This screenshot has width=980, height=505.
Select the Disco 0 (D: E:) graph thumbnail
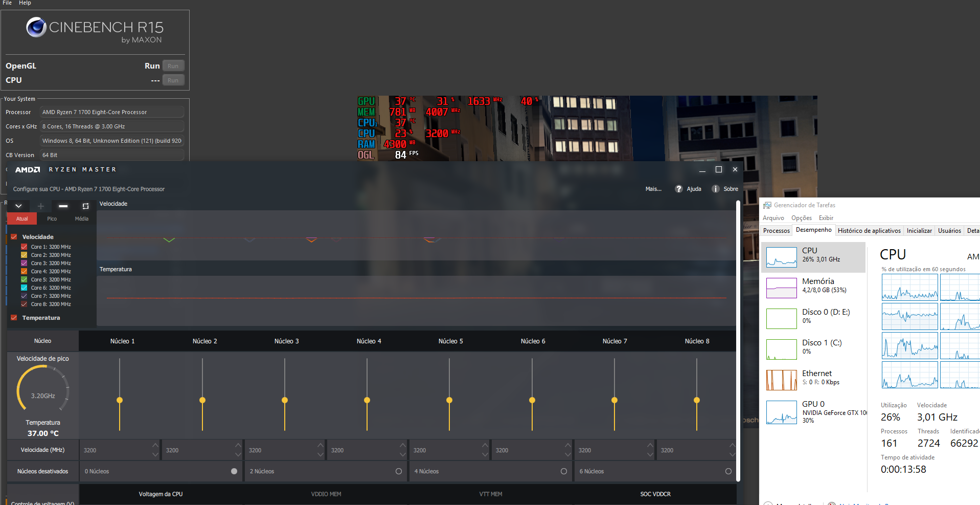click(x=782, y=319)
